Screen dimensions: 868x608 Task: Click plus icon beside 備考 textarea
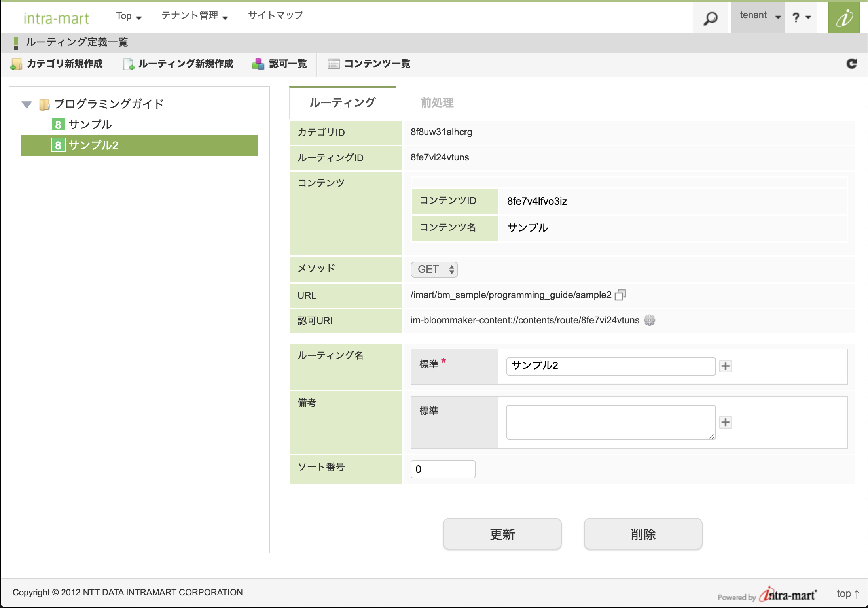point(725,422)
